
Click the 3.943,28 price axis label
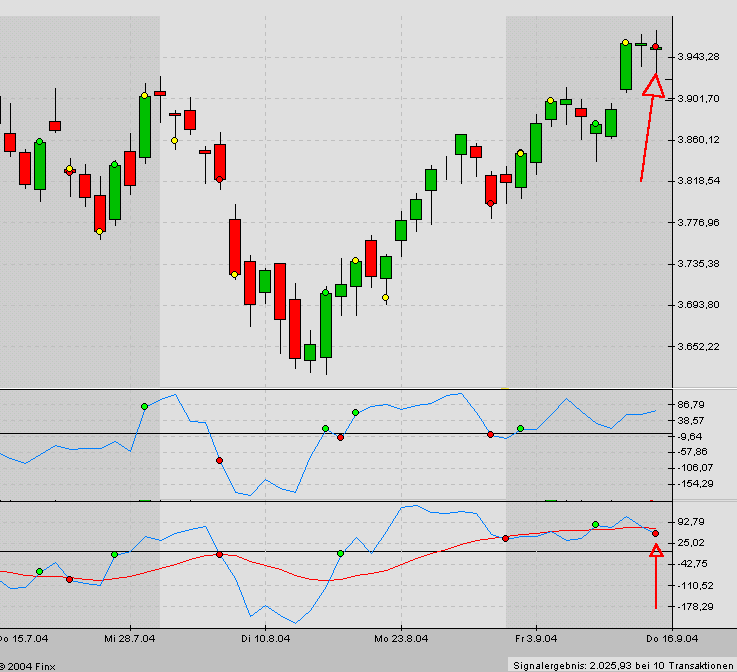(698, 56)
